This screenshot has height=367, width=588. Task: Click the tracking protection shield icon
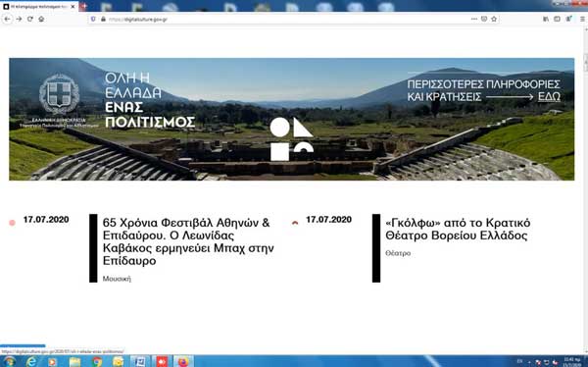pos(93,19)
